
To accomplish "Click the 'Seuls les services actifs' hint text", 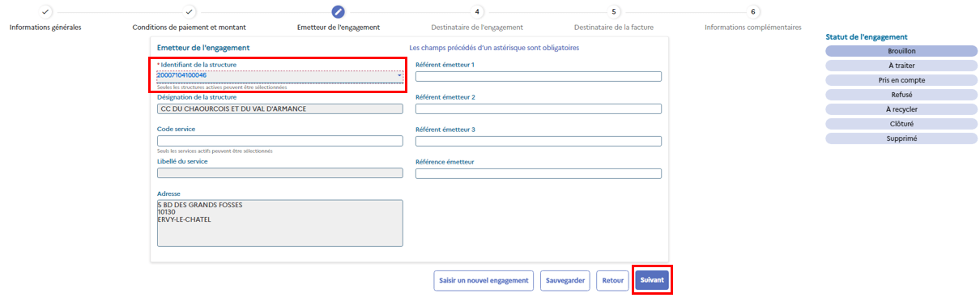I will pyautogui.click(x=215, y=151).
